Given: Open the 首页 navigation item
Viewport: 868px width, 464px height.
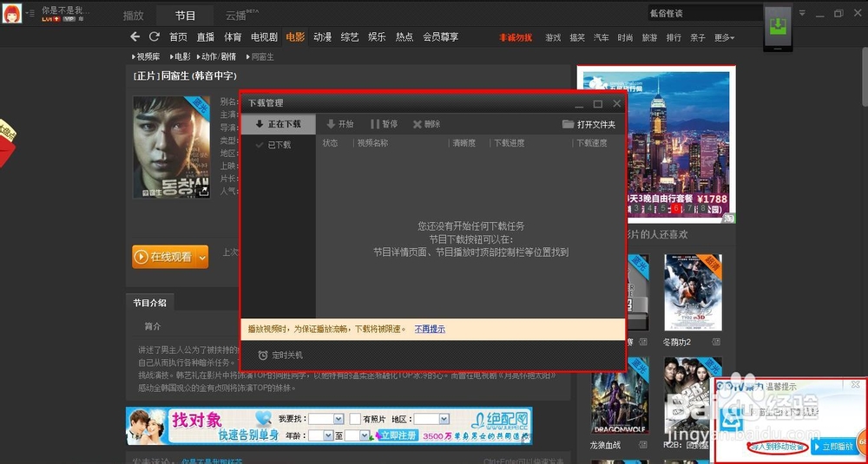Looking at the screenshot, I should point(178,37).
